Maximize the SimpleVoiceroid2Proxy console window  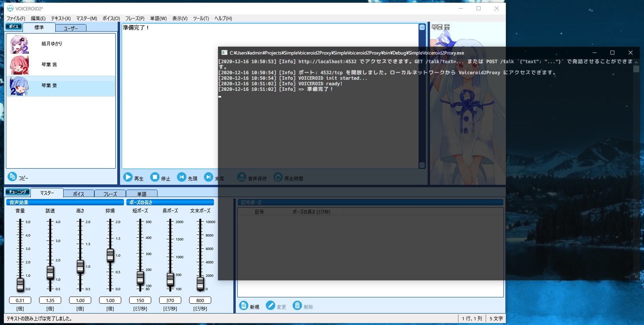pyautogui.click(x=612, y=53)
